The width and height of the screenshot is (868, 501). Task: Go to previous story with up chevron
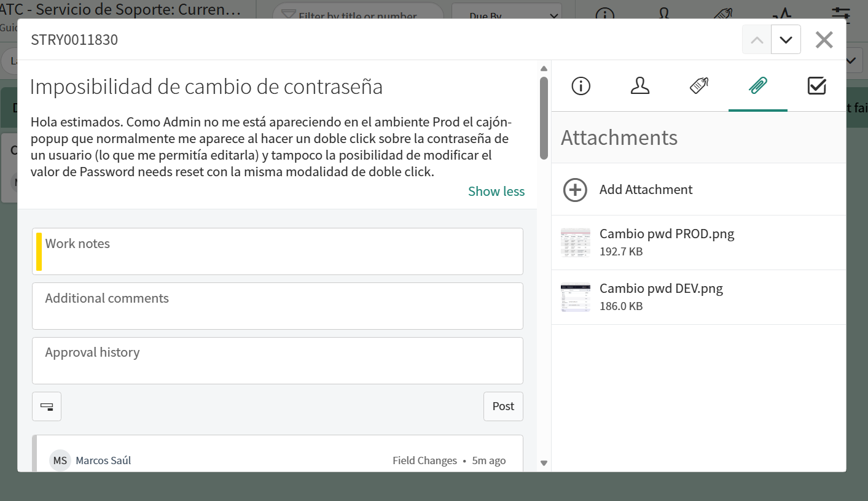[x=757, y=40]
